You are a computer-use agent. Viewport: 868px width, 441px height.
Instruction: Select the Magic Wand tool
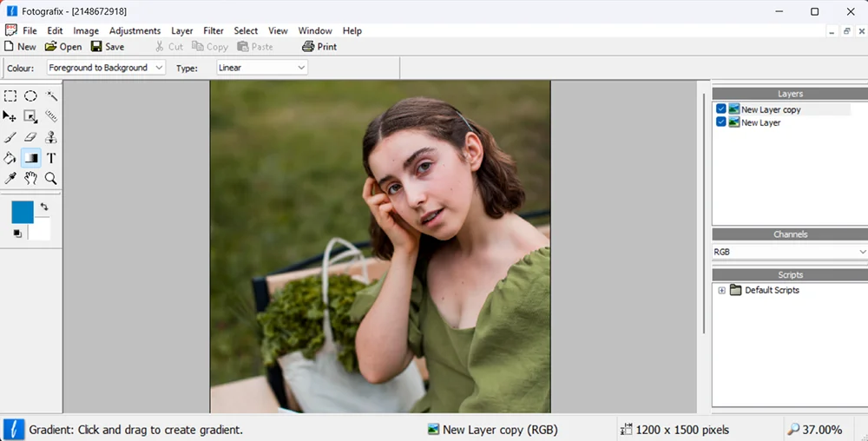coord(51,96)
